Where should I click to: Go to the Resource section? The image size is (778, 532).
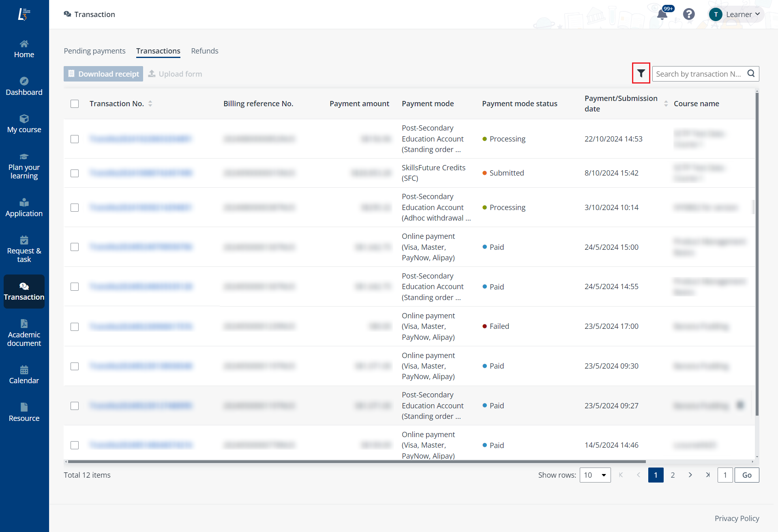(24, 412)
